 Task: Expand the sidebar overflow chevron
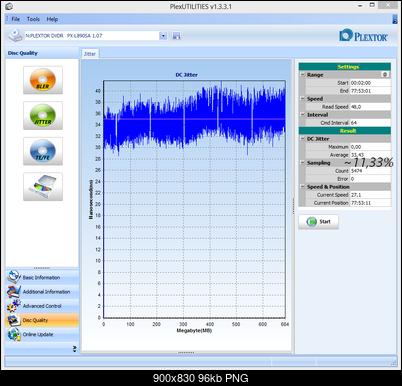click(74, 349)
